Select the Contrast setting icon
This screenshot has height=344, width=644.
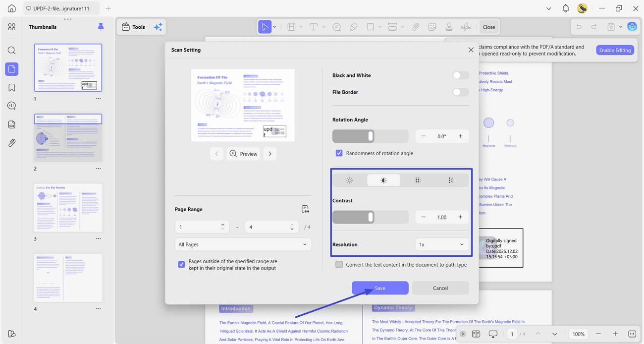[x=384, y=180]
